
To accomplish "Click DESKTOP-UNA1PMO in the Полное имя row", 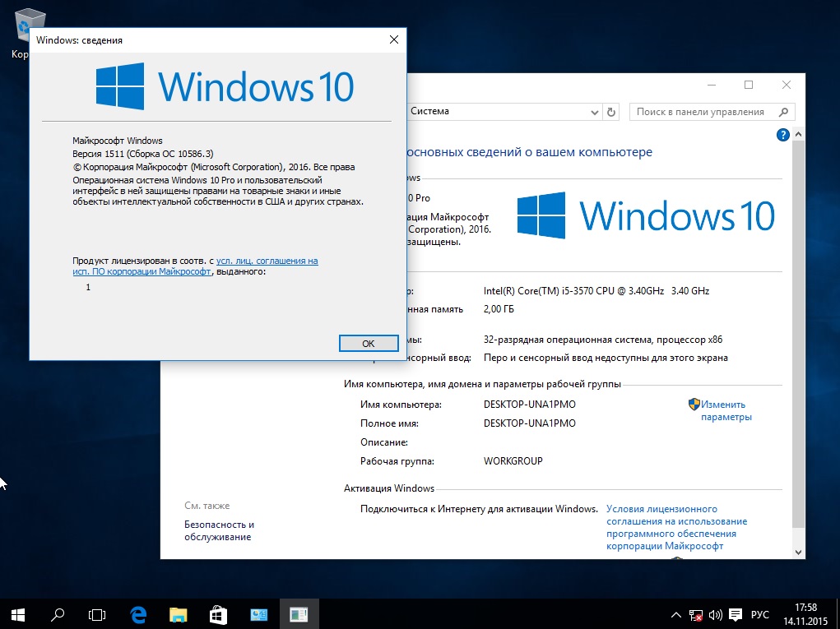I will coord(529,423).
